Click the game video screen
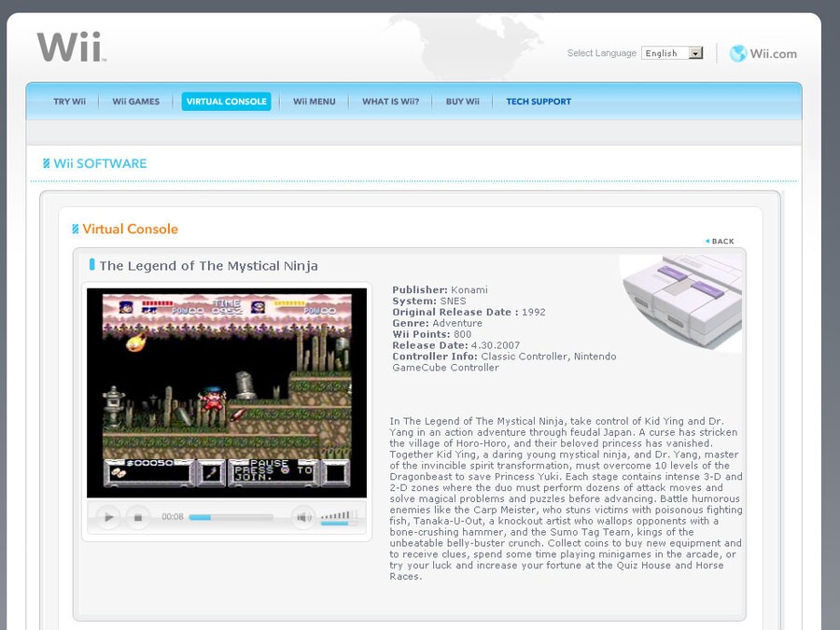The width and height of the screenshot is (840, 630). [227, 393]
